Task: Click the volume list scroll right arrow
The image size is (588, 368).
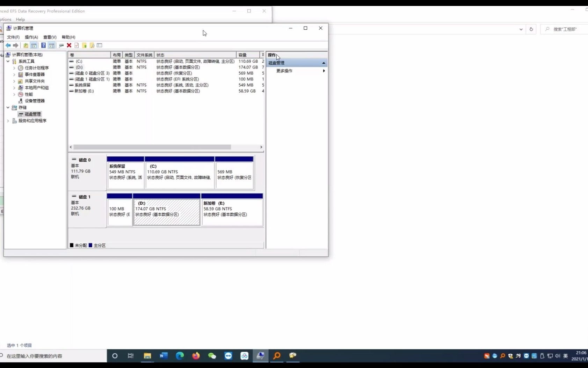Action: (261, 147)
